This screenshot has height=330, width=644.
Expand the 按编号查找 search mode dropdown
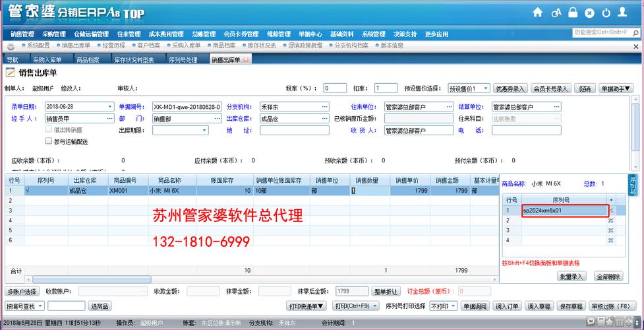coord(40,306)
